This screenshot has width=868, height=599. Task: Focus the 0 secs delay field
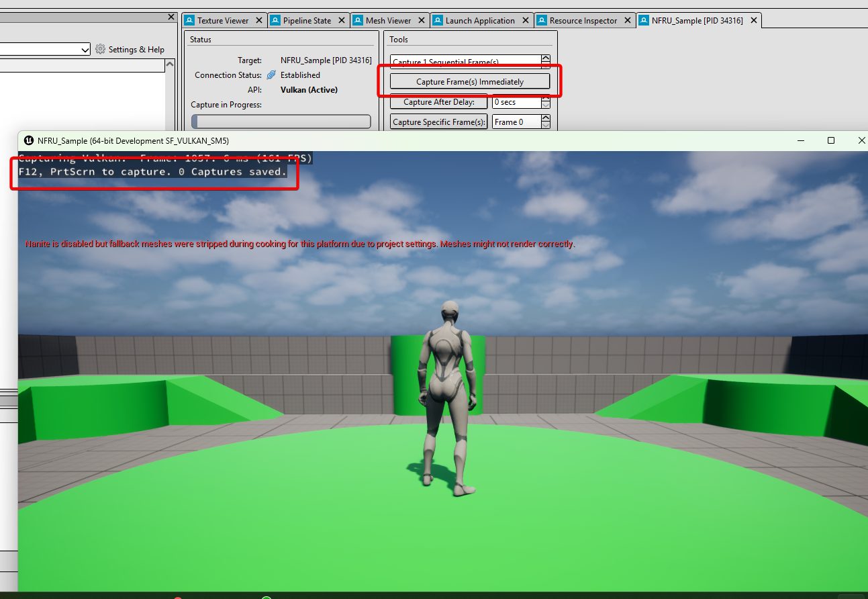[x=516, y=102]
